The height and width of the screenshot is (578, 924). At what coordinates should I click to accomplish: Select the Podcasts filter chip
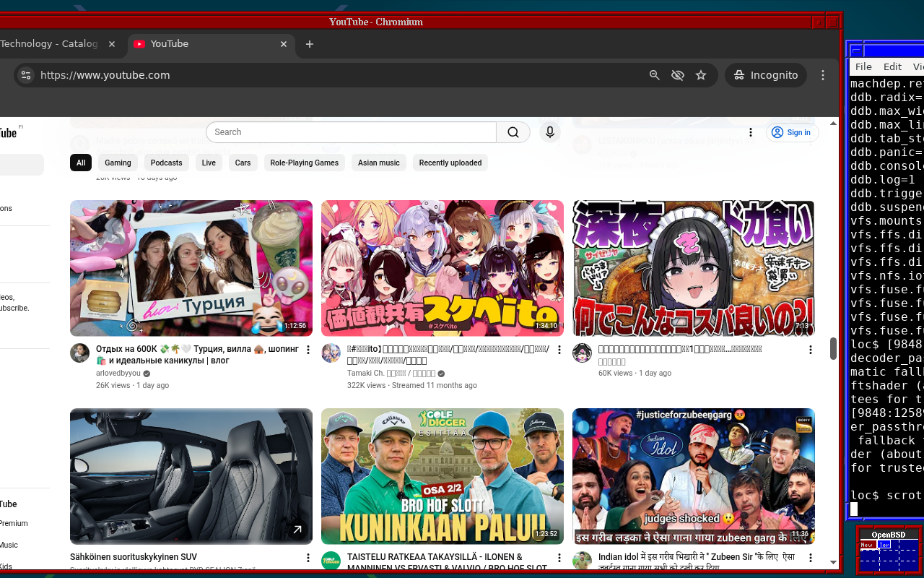(167, 163)
